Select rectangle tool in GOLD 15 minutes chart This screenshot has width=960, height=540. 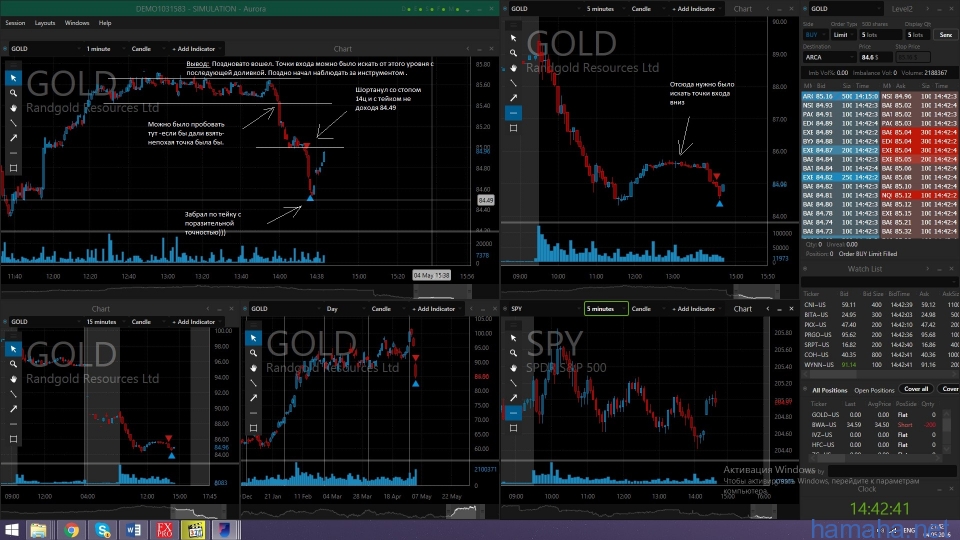13,439
